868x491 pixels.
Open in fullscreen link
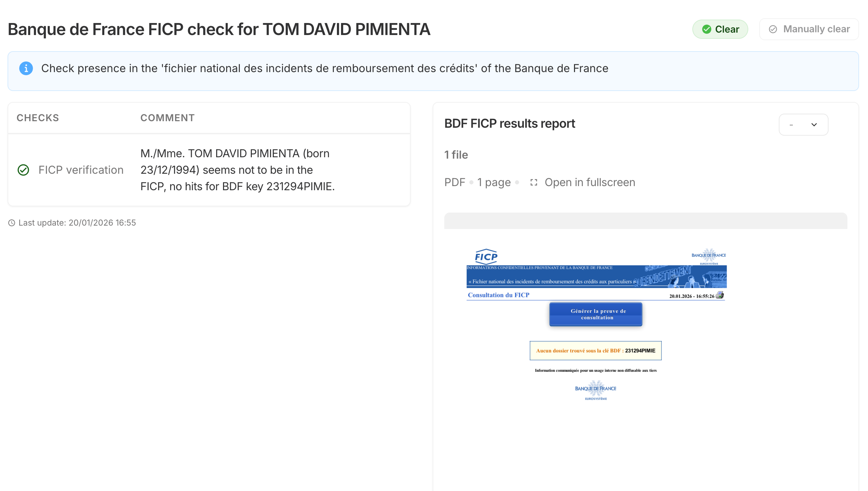pyautogui.click(x=589, y=182)
